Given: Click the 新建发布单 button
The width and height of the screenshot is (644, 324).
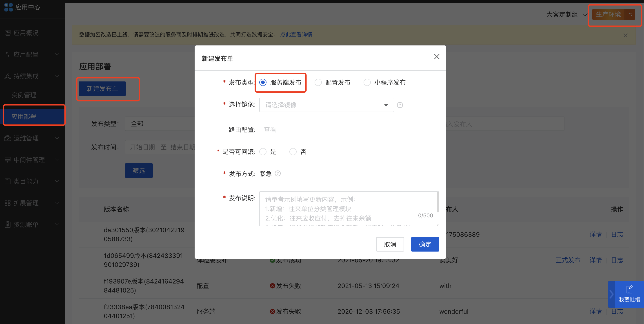Looking at the screenshot, I should (102, 89).
